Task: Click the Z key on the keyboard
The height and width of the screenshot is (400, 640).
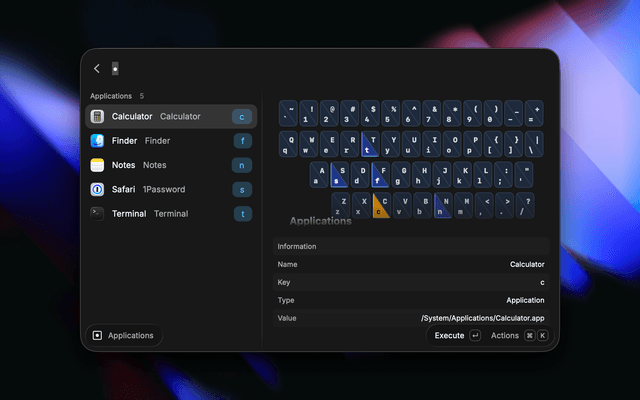Action: [341, 206]
